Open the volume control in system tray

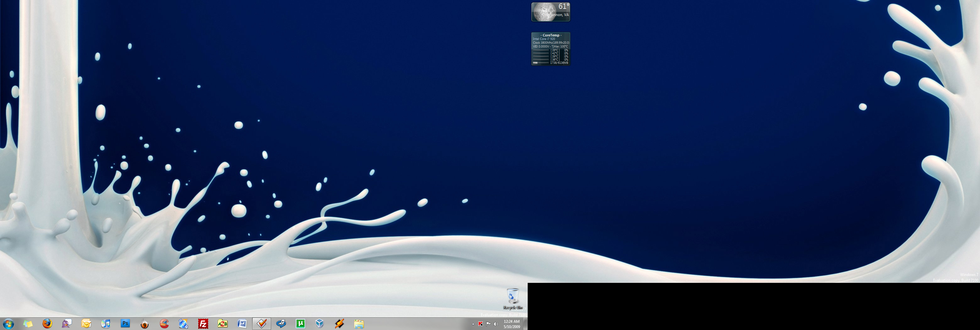click(496, 324)
